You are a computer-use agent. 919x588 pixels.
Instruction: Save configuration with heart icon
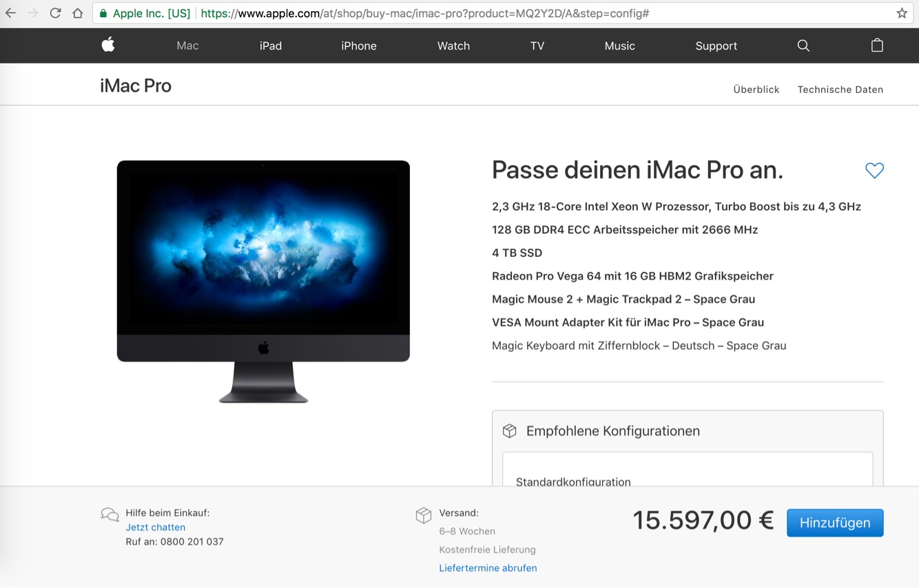click(x=874, y=170)
